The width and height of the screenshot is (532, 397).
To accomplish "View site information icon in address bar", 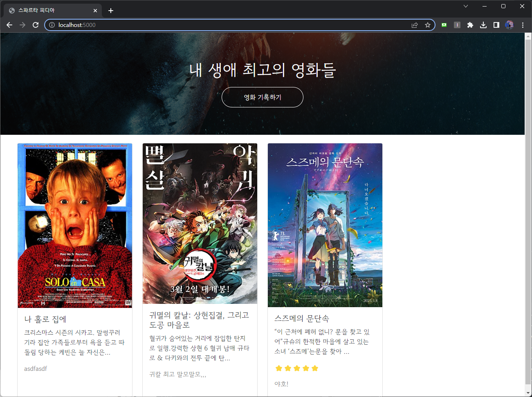I will 52,25.
